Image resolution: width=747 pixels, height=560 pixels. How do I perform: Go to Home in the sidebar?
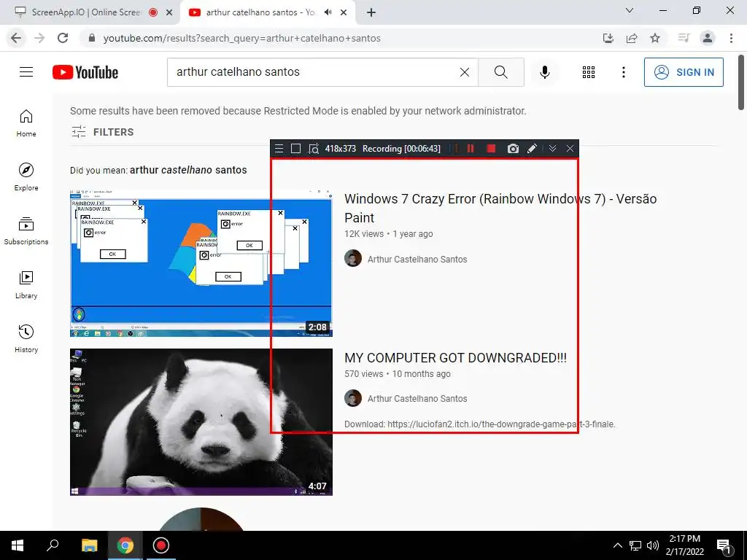(26, 123)
